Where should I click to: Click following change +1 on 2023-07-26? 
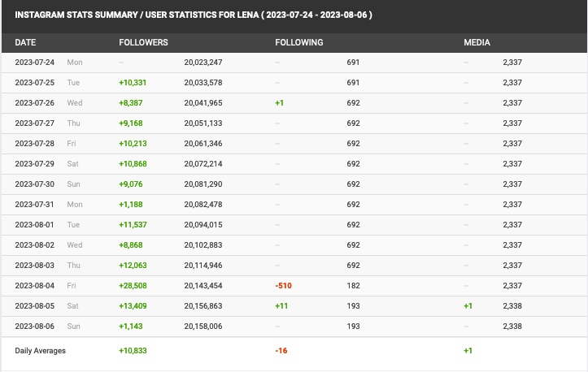coord(280,102)
